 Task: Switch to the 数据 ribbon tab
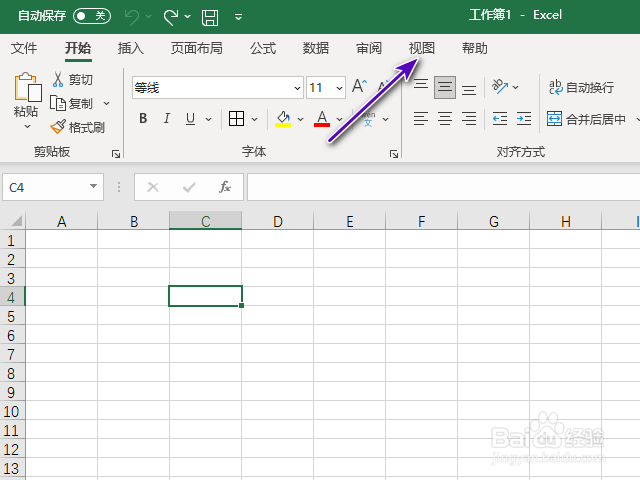[316, 48]
